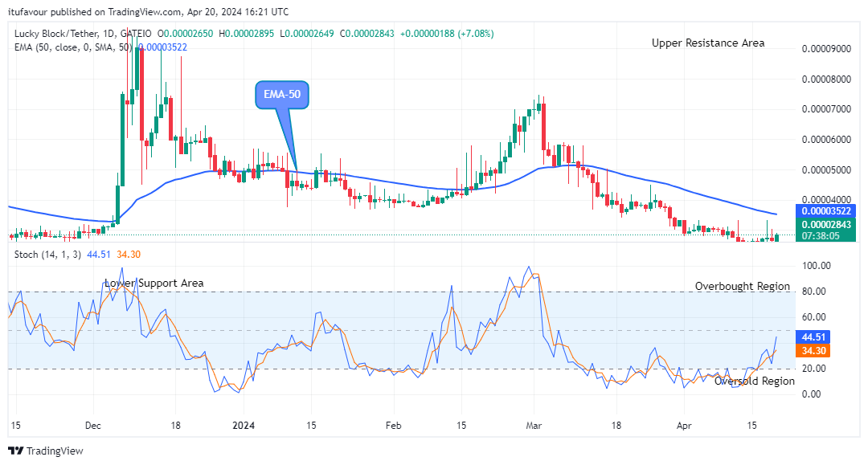
Task: Click the Dec date label on time axis
Action: click(93, 425)
